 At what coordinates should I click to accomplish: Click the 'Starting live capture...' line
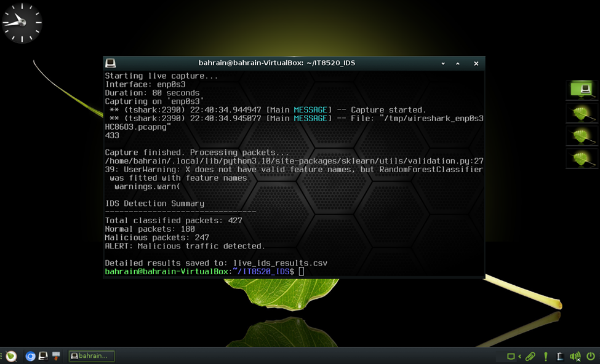click(161, 76)
